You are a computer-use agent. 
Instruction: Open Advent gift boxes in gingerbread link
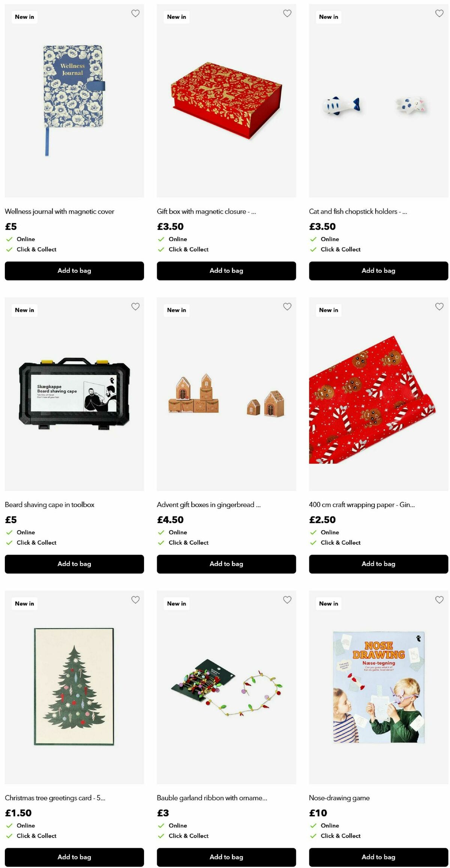point(208,505)
